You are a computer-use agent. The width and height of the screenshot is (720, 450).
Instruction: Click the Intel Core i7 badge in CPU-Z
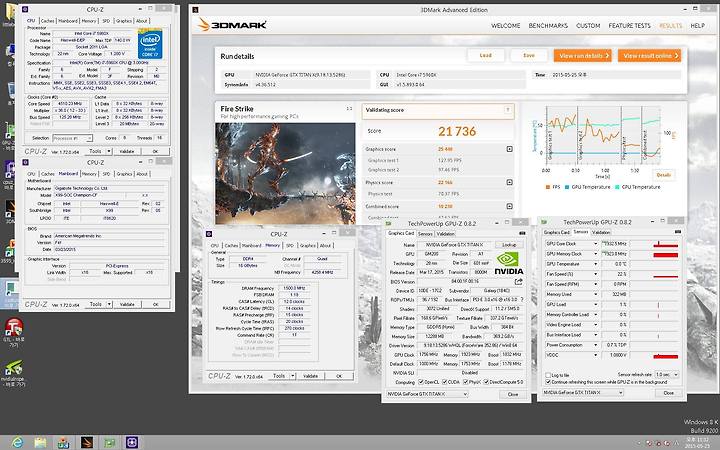tap(150, 44)
